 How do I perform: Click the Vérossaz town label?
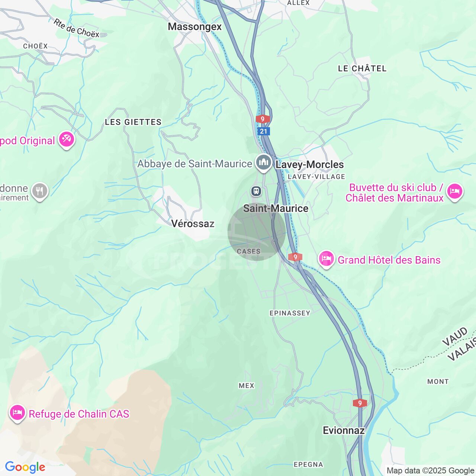click(x=193, y=223)
